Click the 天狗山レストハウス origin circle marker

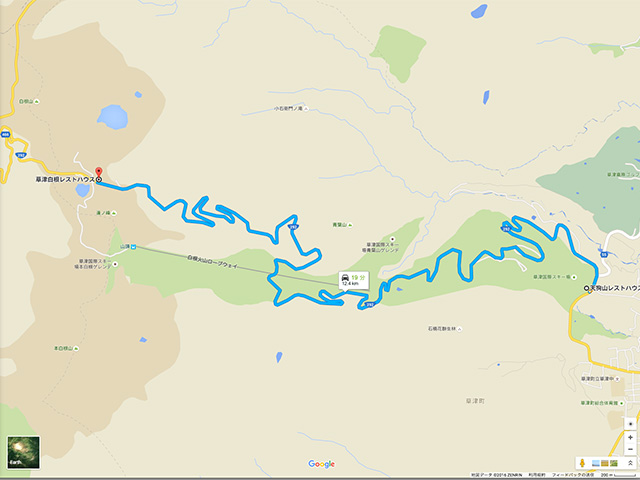click(x=587, y=288)
